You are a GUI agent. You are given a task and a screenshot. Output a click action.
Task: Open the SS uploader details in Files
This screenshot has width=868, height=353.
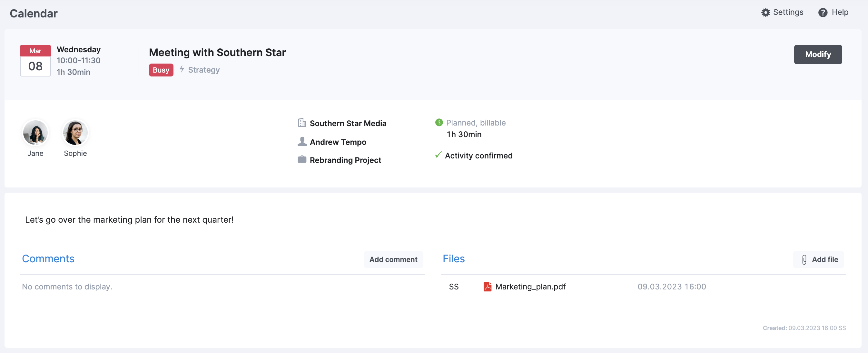[x=454, y=287]
